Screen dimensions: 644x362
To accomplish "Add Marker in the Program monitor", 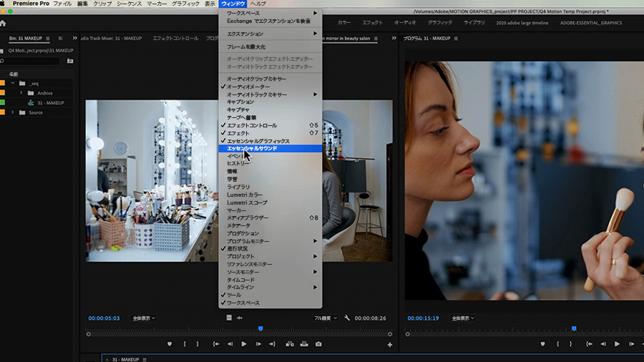I will point(542,344).
